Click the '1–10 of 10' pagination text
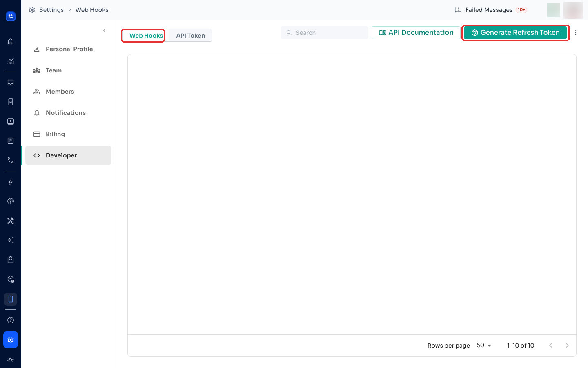 (x=521, y=346)
